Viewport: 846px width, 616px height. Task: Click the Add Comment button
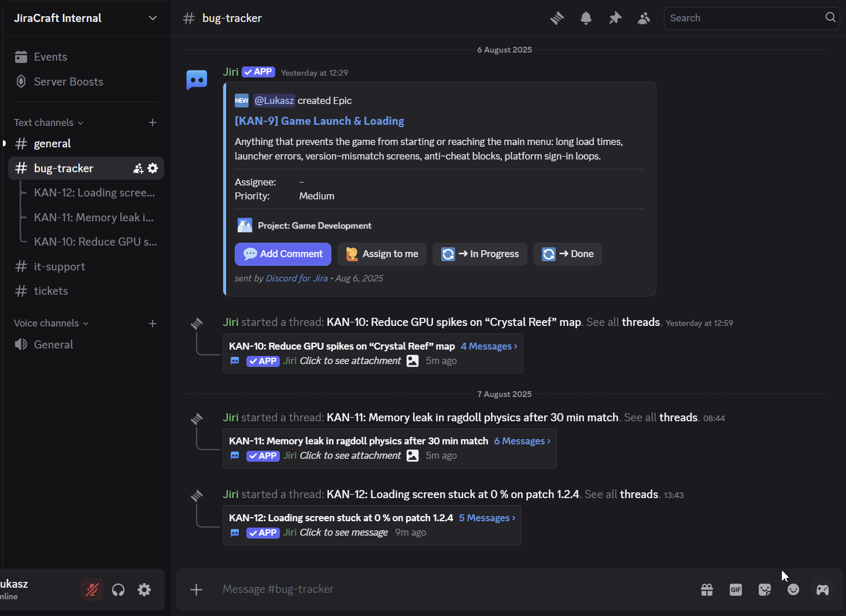pos(283,254)
